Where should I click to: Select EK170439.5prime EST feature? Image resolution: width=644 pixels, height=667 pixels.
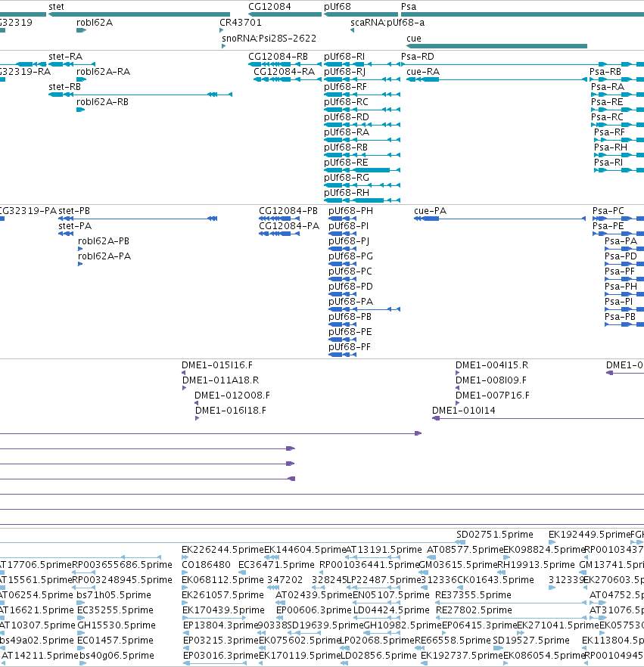214,618
